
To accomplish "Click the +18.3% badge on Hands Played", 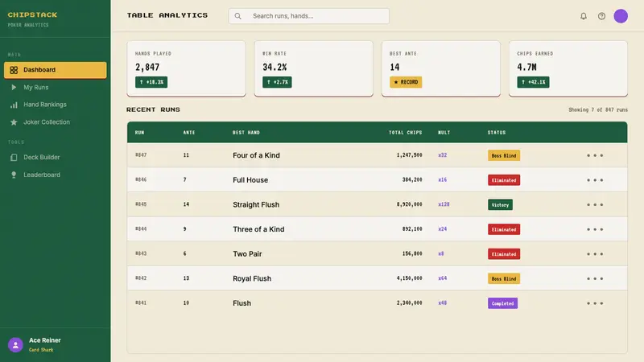I will (x=151, y=82).
